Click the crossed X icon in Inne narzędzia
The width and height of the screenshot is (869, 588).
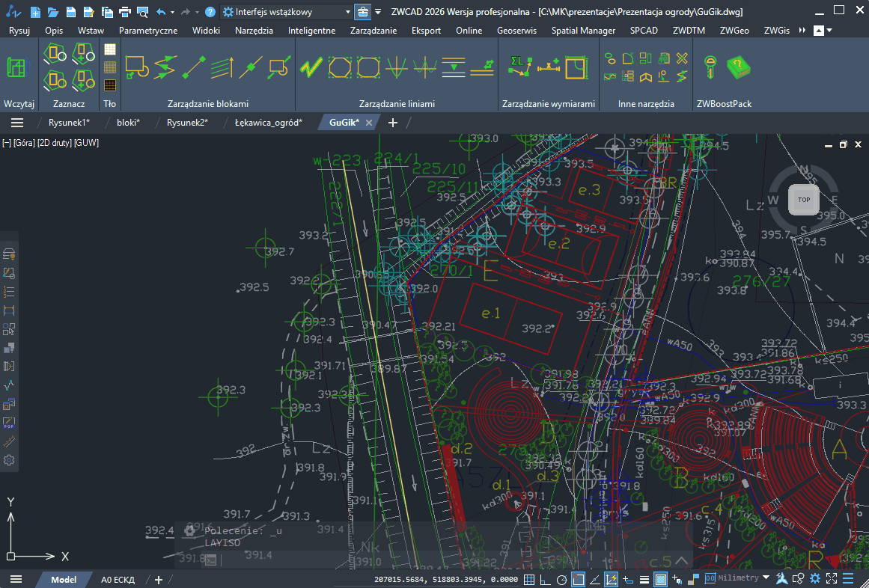682,58
